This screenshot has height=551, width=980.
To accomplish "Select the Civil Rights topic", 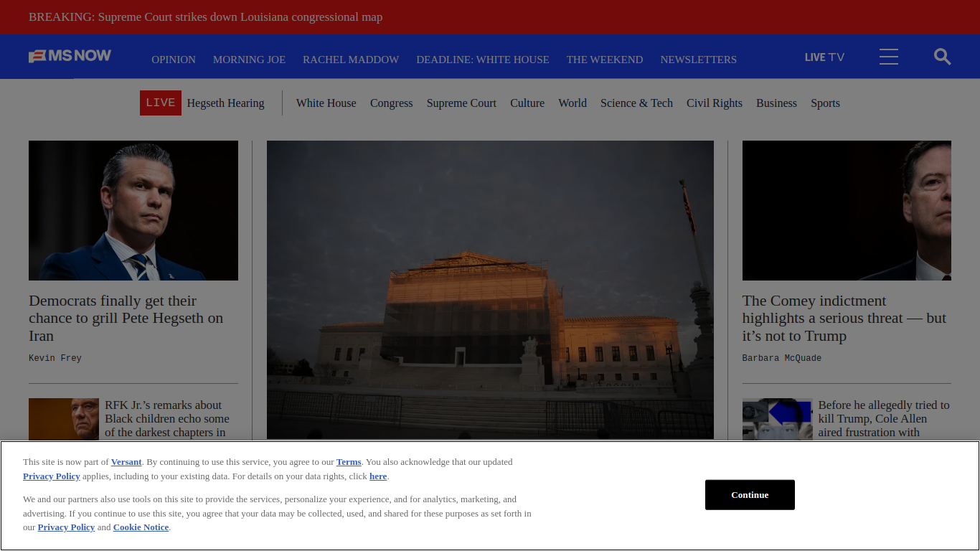I will [x=715, y=103].
